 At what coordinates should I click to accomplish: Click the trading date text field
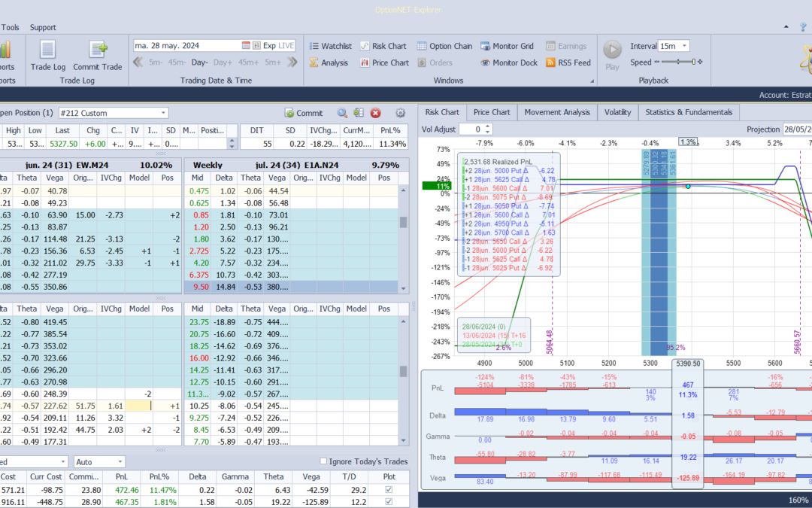coord(186,46)
